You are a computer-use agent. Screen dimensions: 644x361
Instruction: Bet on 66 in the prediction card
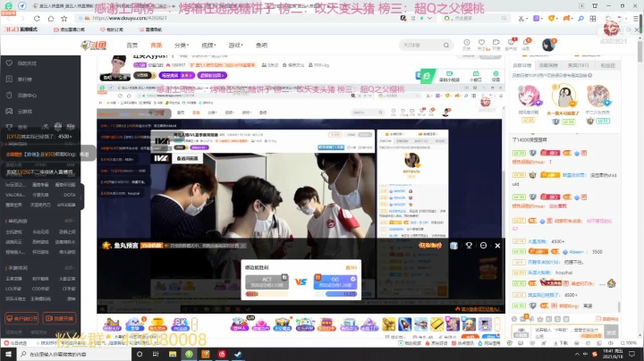(335, 281)
